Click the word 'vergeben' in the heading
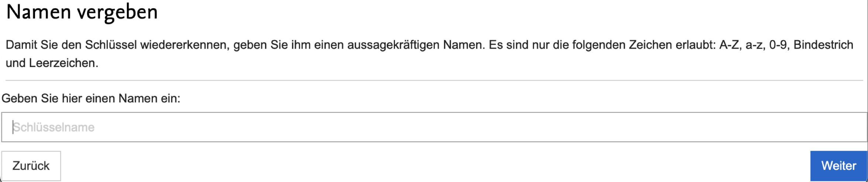868x182 pixels. 117,12
